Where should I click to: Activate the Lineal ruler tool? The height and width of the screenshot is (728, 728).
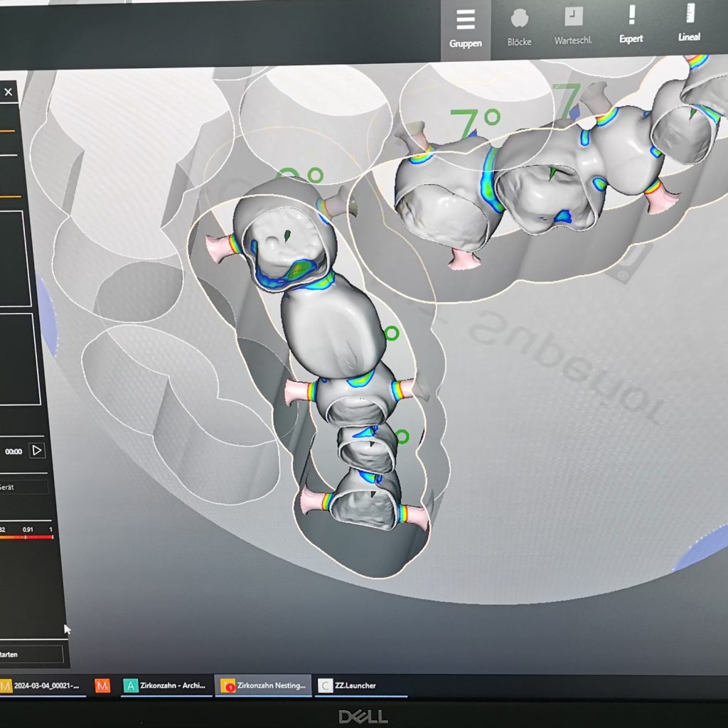(688, 24)
